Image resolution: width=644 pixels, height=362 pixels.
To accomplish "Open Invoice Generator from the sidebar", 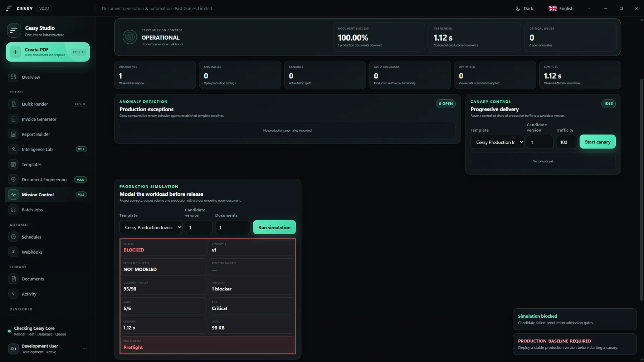I will 48,119.
